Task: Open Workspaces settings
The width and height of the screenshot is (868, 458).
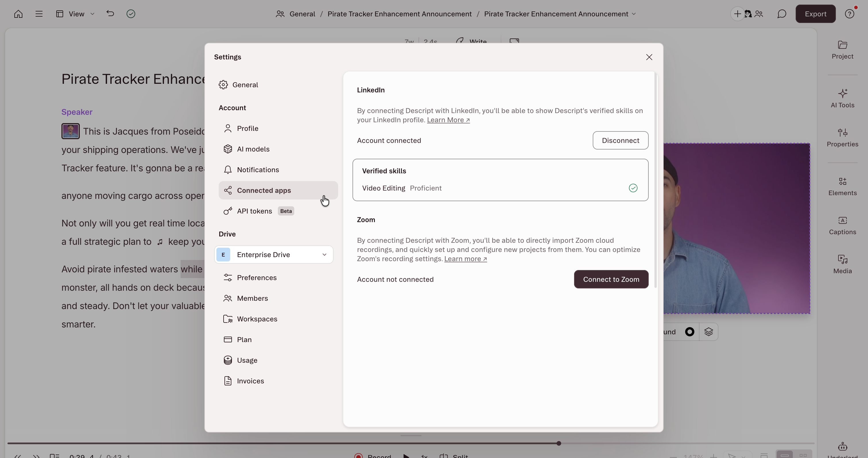Action: point(278,319)
